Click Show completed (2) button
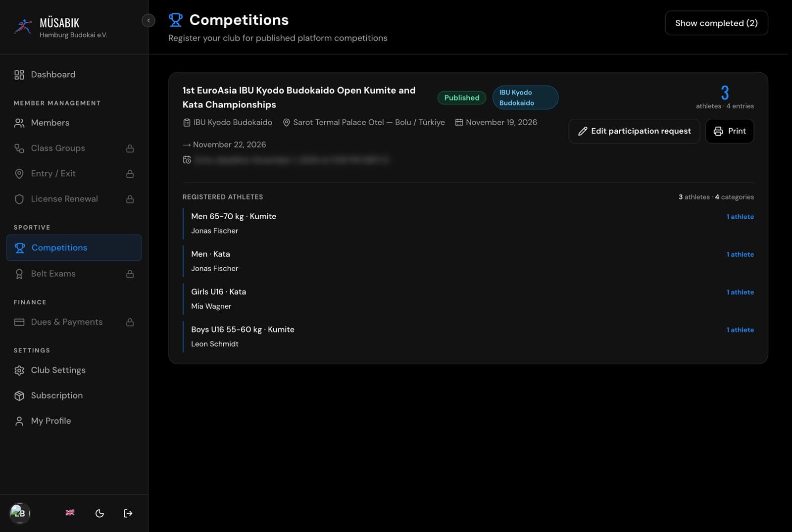Viewport: 792px width, 532px height. click(716, 23)
